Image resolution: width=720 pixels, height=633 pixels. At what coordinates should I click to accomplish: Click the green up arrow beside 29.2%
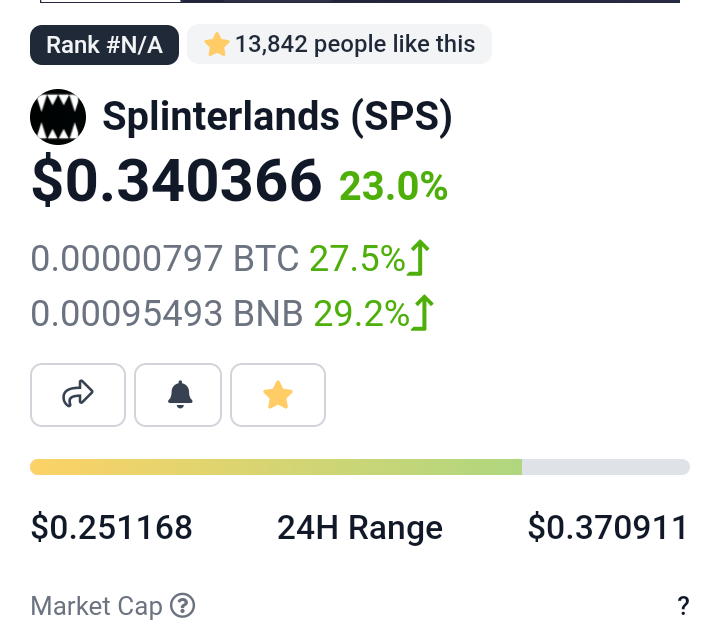pos(422,313)
